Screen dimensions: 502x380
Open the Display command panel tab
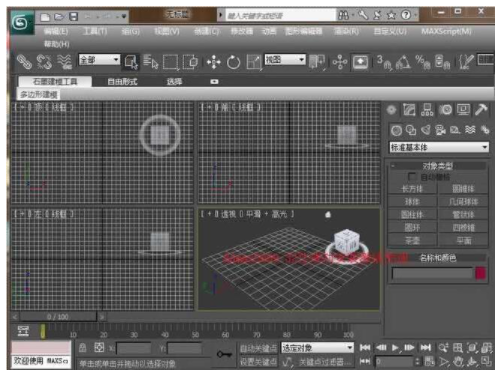(463, 110)
